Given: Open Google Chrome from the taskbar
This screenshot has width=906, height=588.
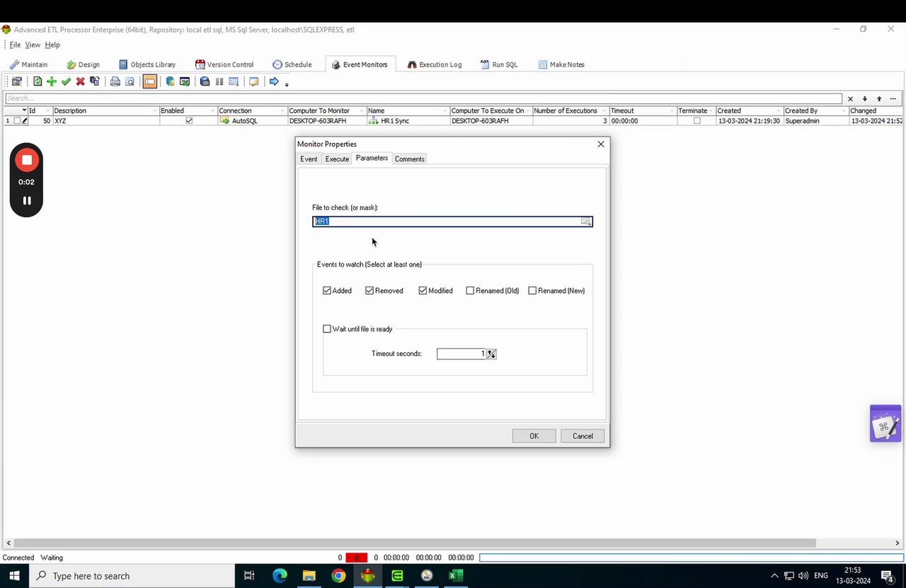Looking at the screenshot, I should [x=339, y=576].
